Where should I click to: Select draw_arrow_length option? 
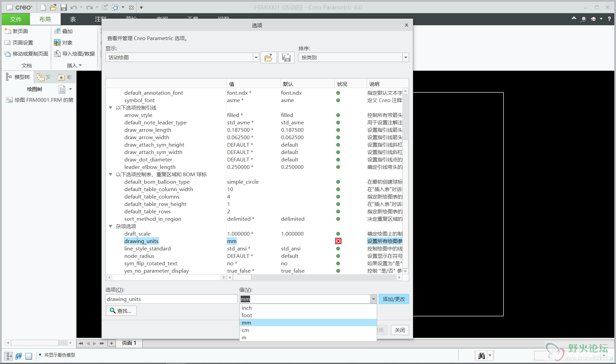[148, 130]
